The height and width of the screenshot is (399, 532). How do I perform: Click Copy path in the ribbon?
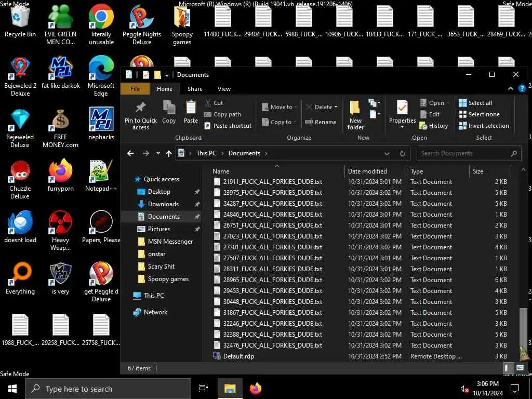click(222, 114)
